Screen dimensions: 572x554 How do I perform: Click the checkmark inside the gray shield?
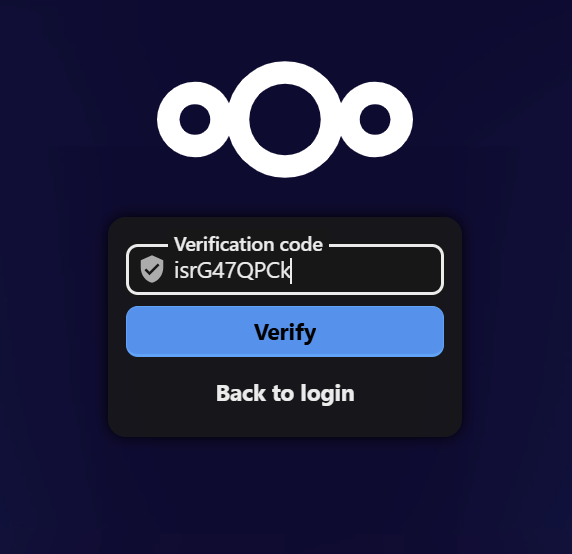coord(152,269)
